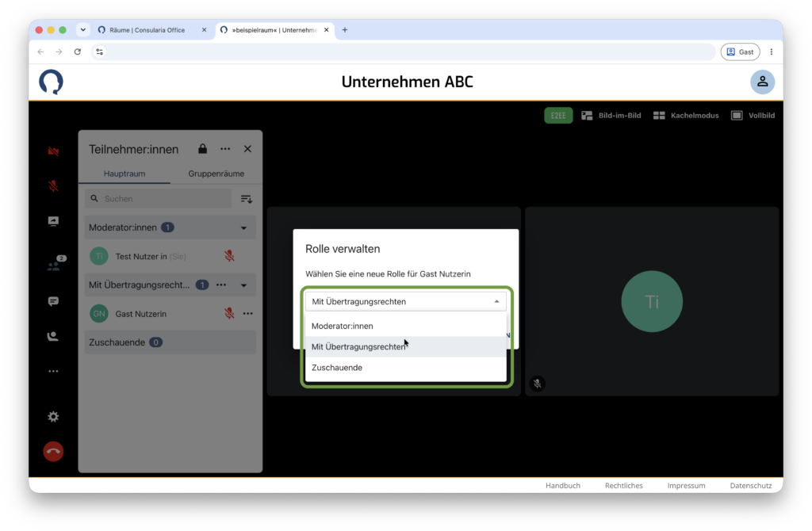The image size is (812, 531).
Task: Click the Ti avatar video tile
Action: point(652,301)
